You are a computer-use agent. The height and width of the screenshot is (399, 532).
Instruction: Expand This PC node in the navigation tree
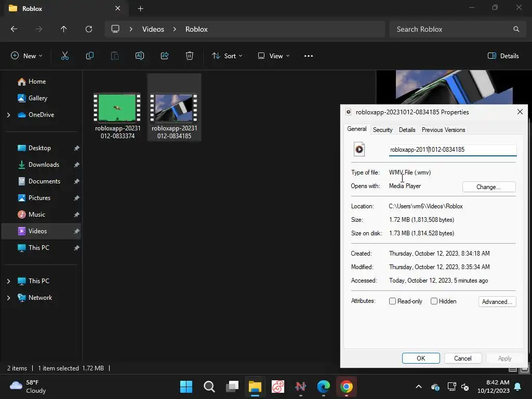(x=8, y=281)
